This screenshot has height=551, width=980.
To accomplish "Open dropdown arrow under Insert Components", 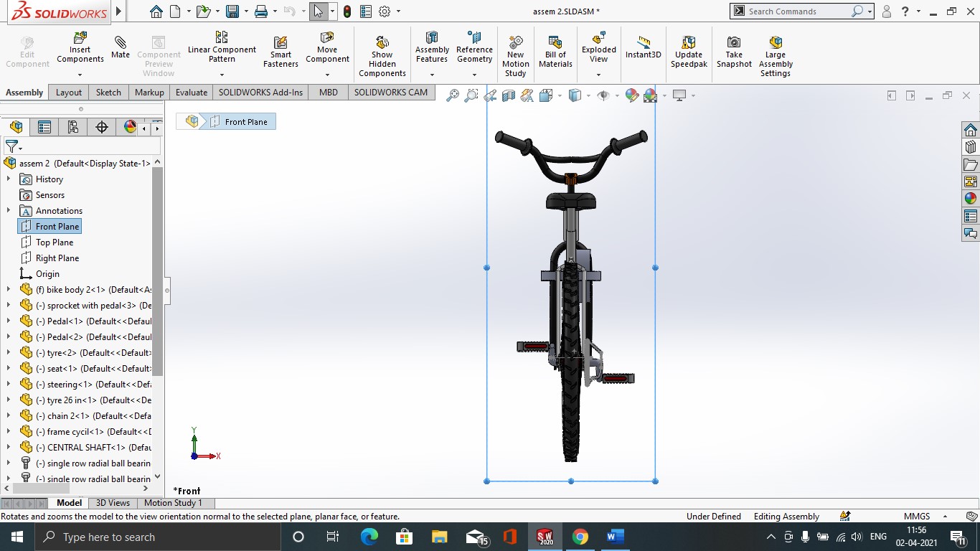I will click(80, 75).
